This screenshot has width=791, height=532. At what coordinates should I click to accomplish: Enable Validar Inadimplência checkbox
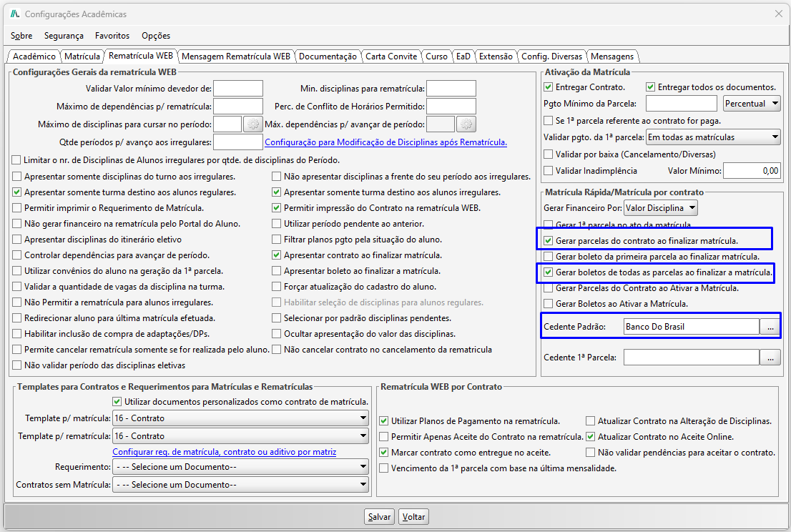click(x=549, y=171)
